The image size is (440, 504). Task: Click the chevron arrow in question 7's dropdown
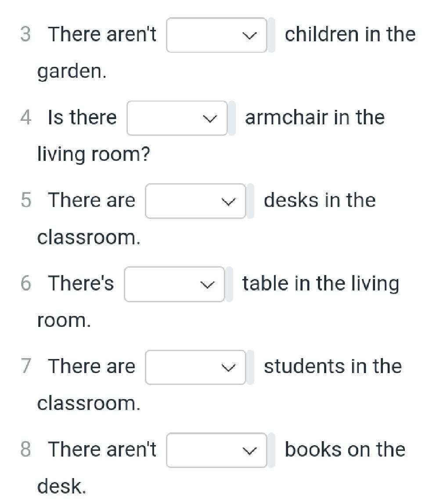coord(228,368)
